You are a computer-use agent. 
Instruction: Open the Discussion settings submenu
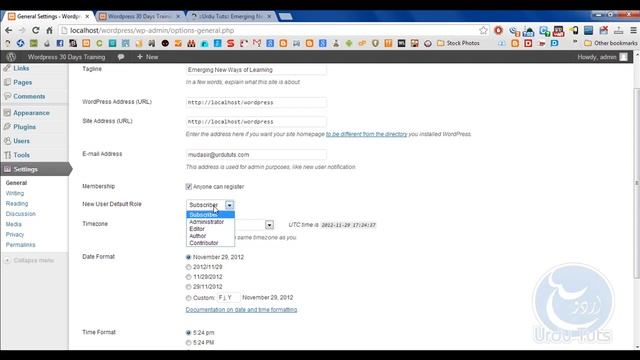point(21,214)
